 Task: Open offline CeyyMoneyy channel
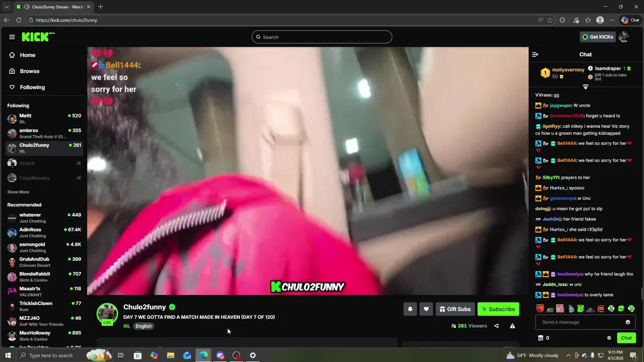coord(44,177)
